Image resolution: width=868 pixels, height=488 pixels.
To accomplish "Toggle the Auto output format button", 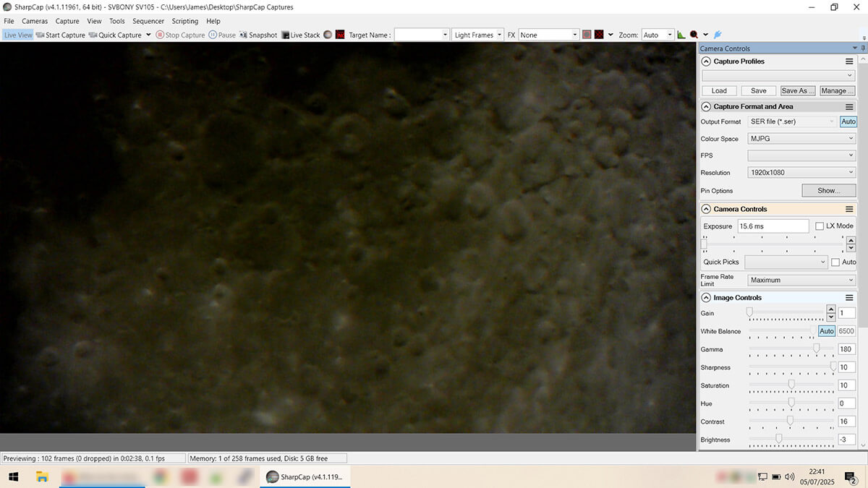I will click(x=848, y=121).
